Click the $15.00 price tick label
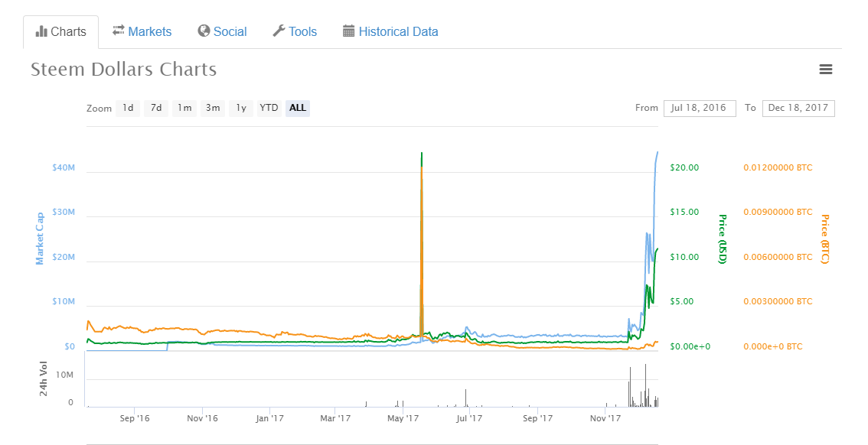This screenshot has width=868, height=445. tap(684, 212)
